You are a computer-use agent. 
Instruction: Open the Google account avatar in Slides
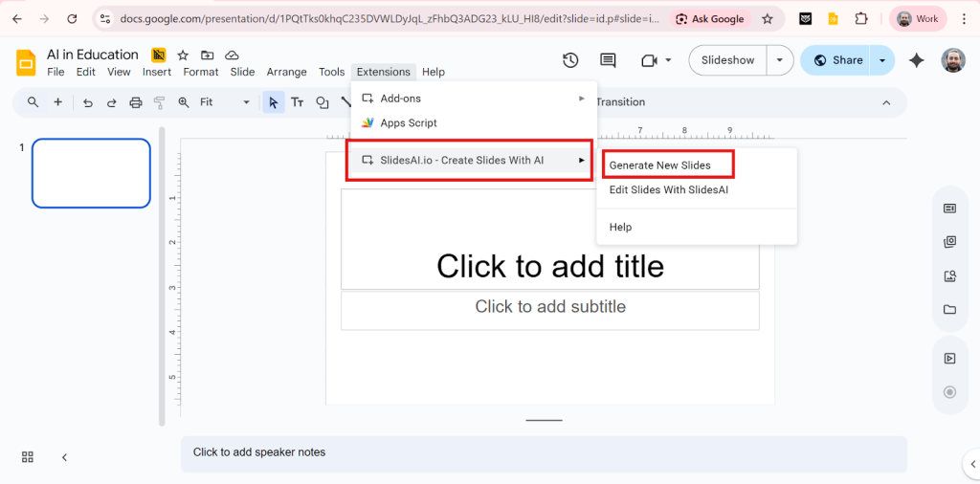[x=952, y=60]
